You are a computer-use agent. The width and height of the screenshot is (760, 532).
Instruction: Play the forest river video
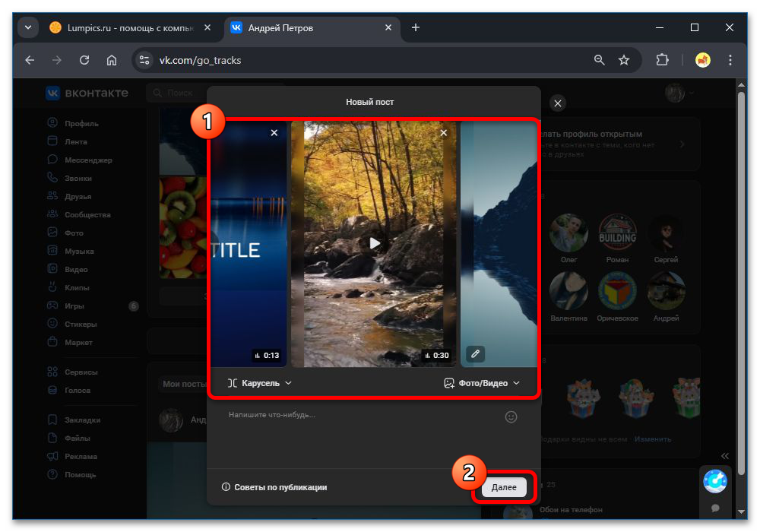(373, 243)
